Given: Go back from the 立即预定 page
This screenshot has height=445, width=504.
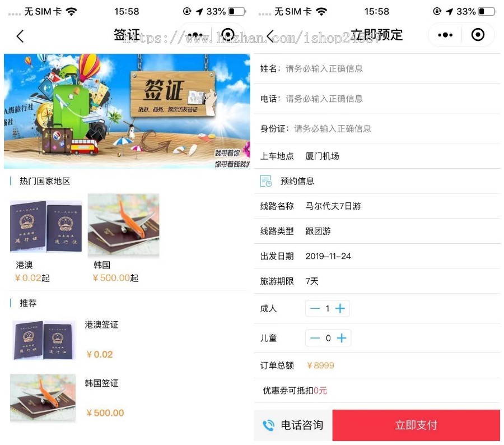Looking at the screenshot, I should (270, 36).
